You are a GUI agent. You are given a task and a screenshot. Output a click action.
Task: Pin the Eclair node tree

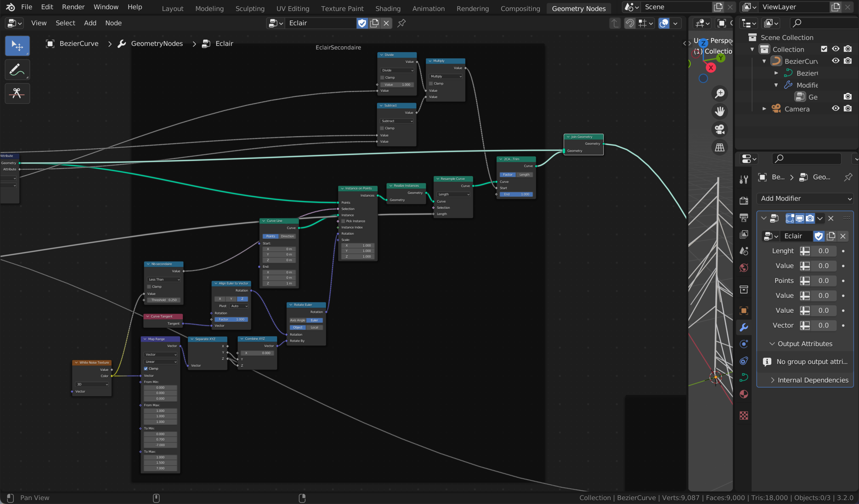[401, 23]
